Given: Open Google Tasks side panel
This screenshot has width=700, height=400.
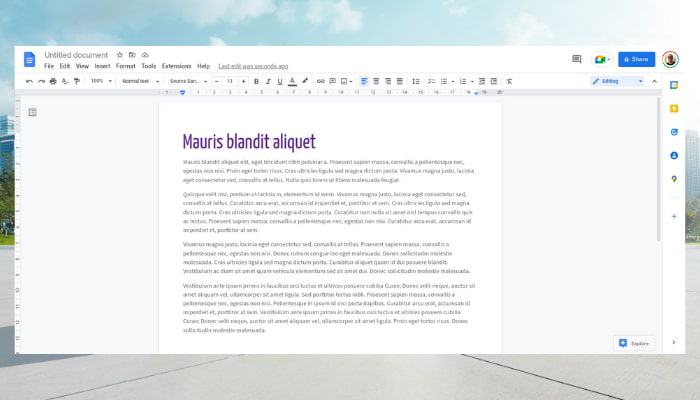Looking at the screenshot, I should (674, 132).
